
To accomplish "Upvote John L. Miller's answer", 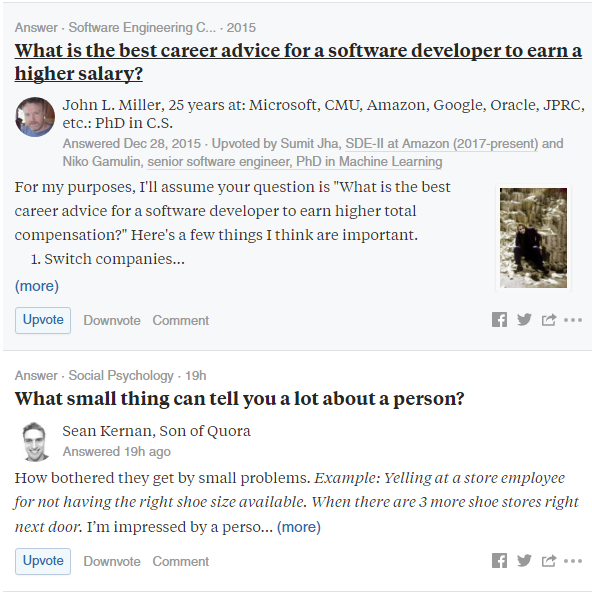I will click(43, 320).
